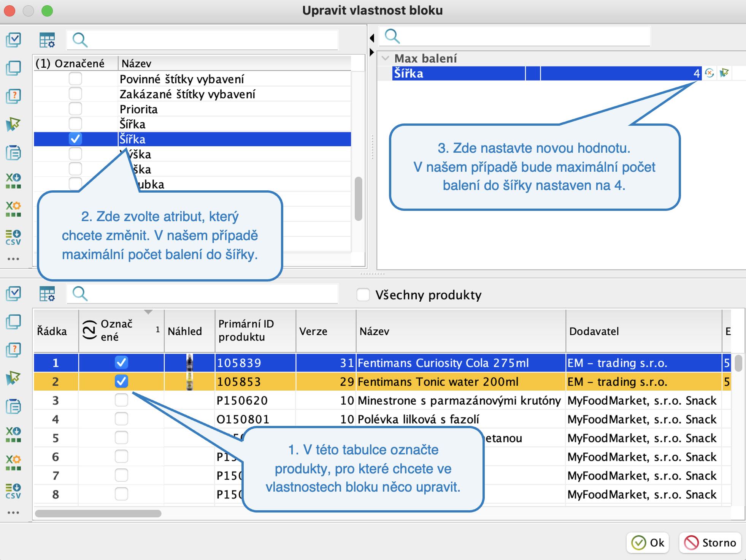The height and width of the screenshot is (560, 746).
Task: Click question-mark selection icon in products sidebar
Action: pos(13,350)
